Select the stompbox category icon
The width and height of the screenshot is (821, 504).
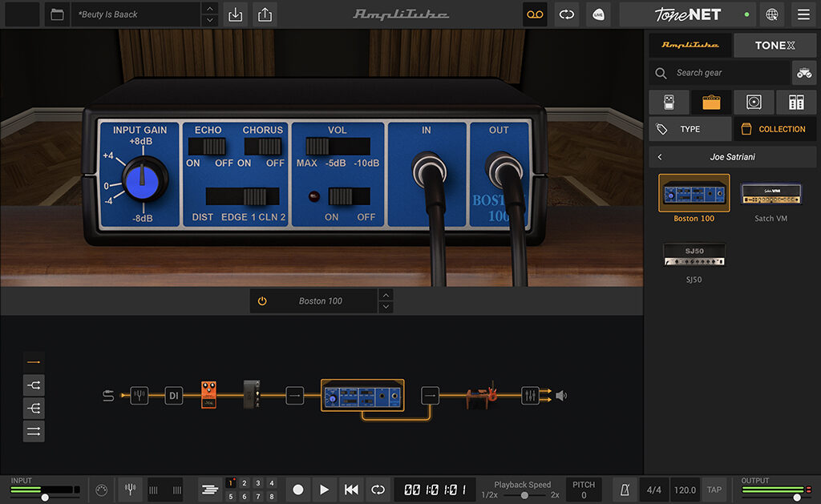668,102
